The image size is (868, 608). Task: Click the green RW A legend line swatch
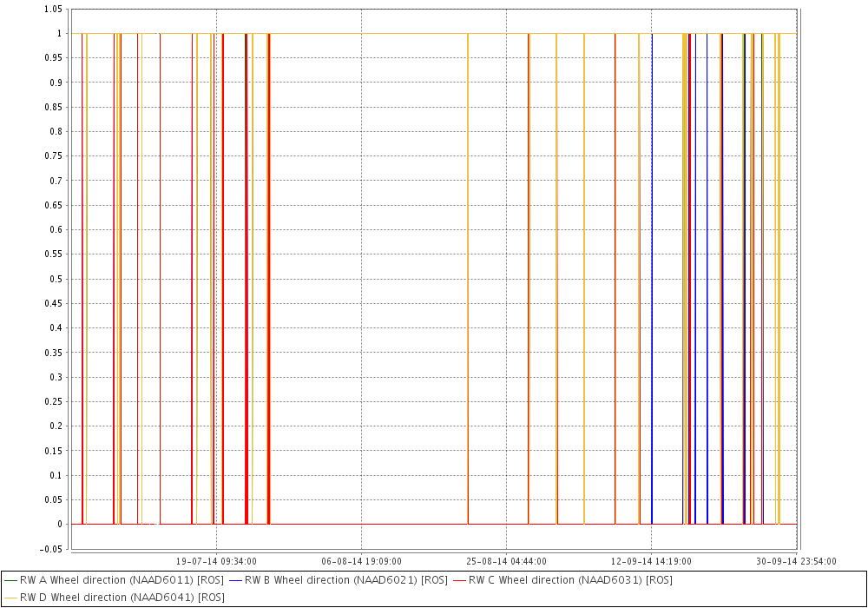(10, 580)
